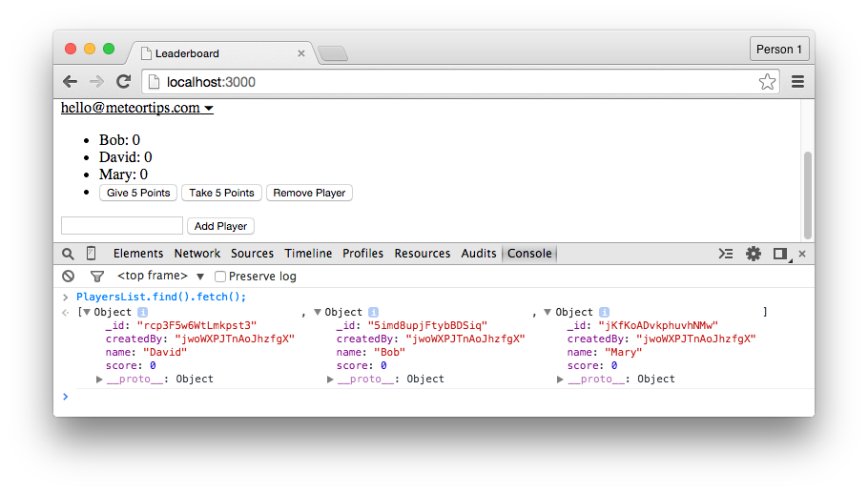Expand __proto__ under the Bob object
The width and height of the screenshot is (868, 493).
330,379
